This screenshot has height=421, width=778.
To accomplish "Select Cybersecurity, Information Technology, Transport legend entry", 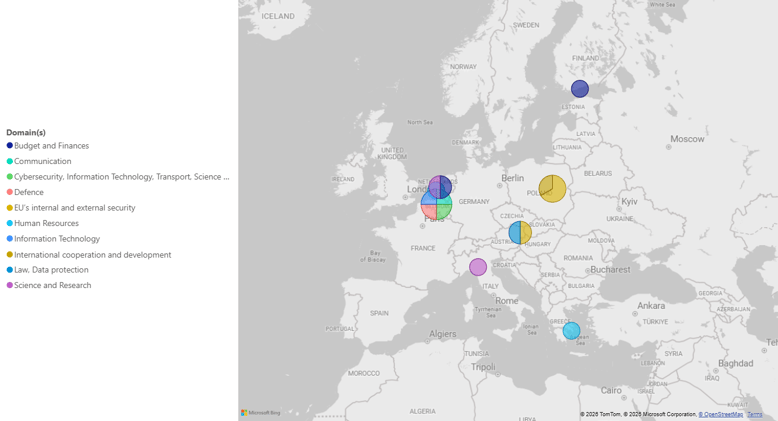I will [x=118, y=177].
